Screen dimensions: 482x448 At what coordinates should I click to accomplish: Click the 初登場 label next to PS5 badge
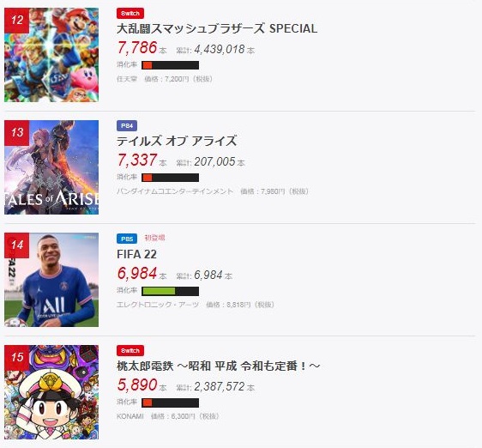[154, 238]
